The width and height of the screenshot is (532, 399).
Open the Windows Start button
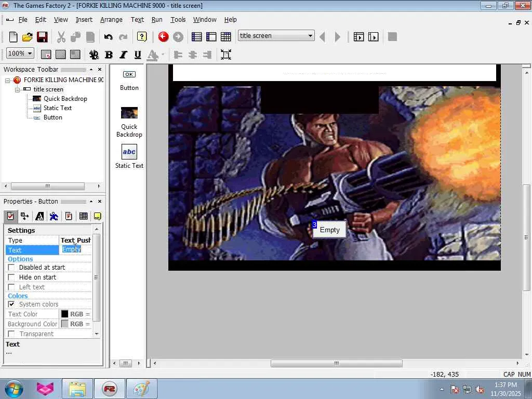click(14, 389)
